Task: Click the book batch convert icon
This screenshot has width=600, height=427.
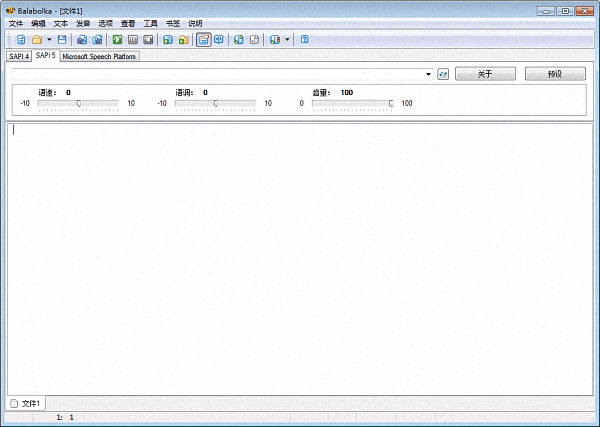Action: click(275, 39)
